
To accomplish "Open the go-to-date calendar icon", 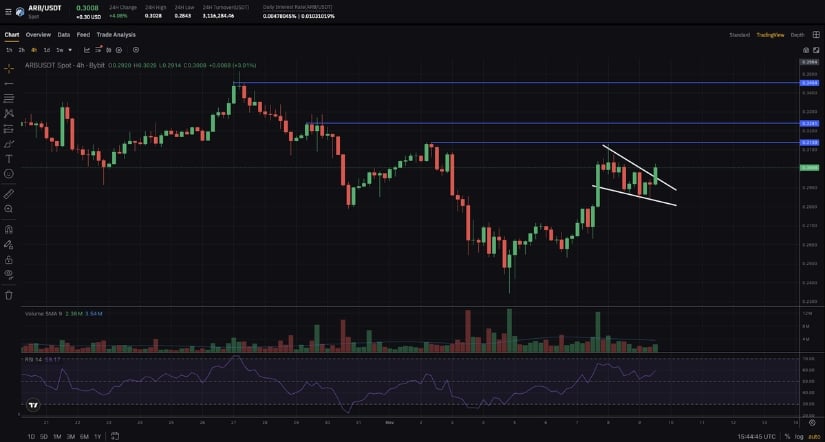I will [x=115, y=436].
